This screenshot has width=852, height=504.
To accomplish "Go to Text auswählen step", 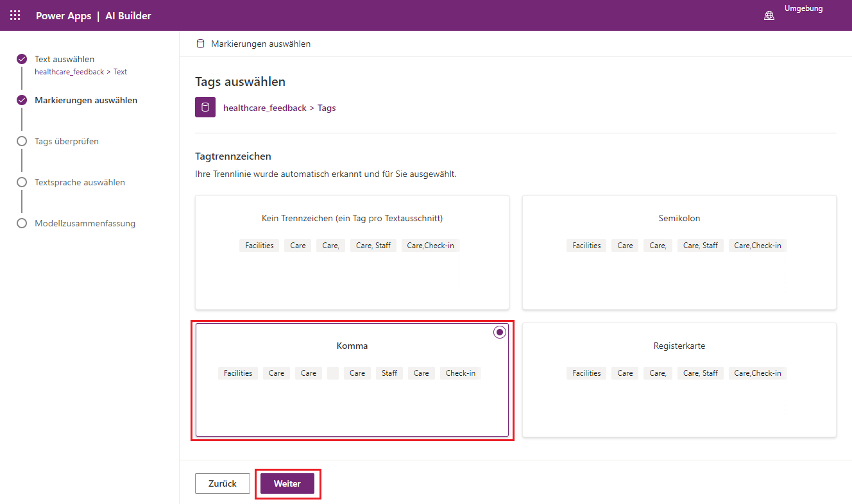I will pos(64,59).
